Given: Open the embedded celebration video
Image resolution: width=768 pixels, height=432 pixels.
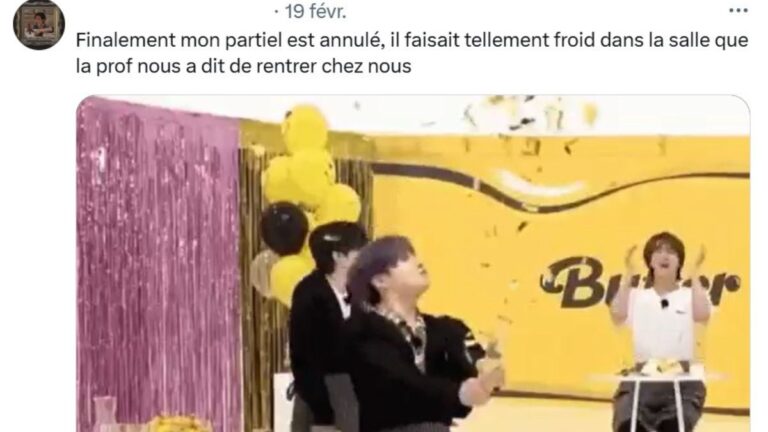Looking at the screenshot, I should 413,264.
